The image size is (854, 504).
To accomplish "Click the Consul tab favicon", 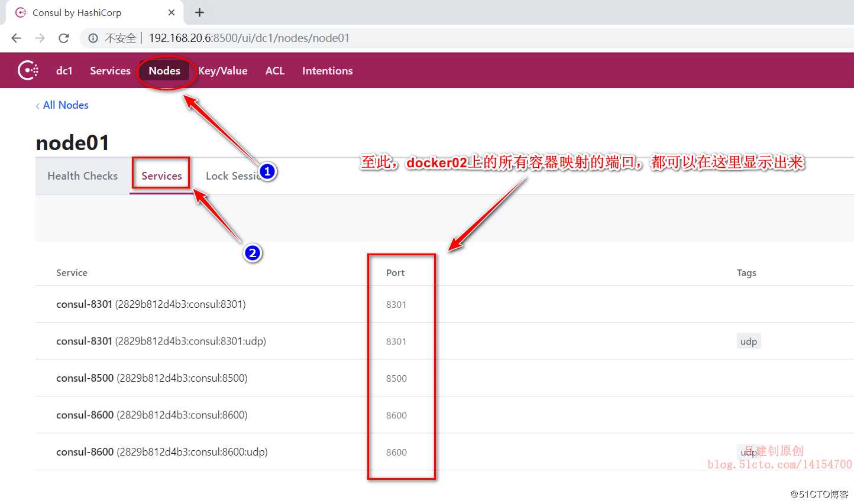I will 21,12.
